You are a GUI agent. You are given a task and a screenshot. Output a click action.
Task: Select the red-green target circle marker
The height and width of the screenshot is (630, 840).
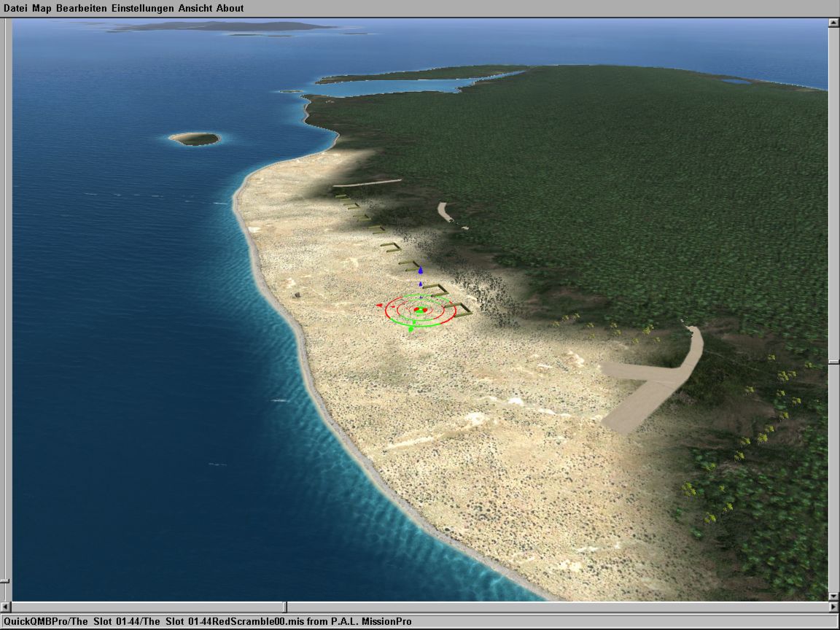pyautogui.click(x=421, y=310)
